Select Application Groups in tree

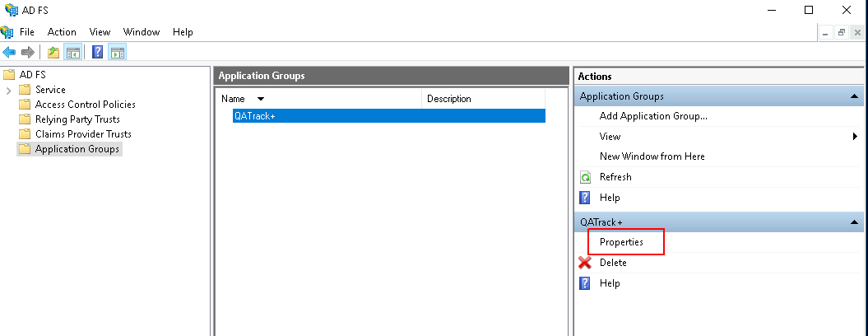click(x=77, y=149)
